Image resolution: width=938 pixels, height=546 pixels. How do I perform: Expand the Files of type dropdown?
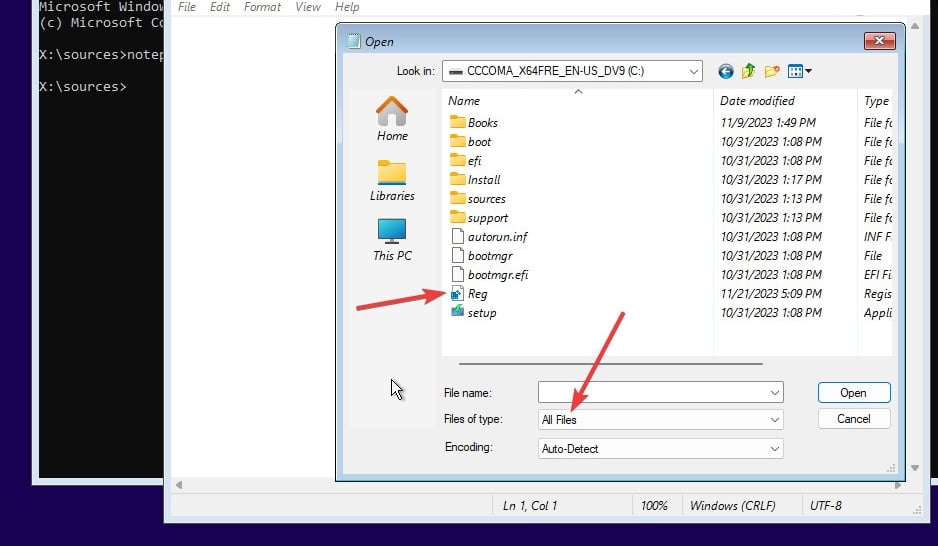(x=773, y=420)
